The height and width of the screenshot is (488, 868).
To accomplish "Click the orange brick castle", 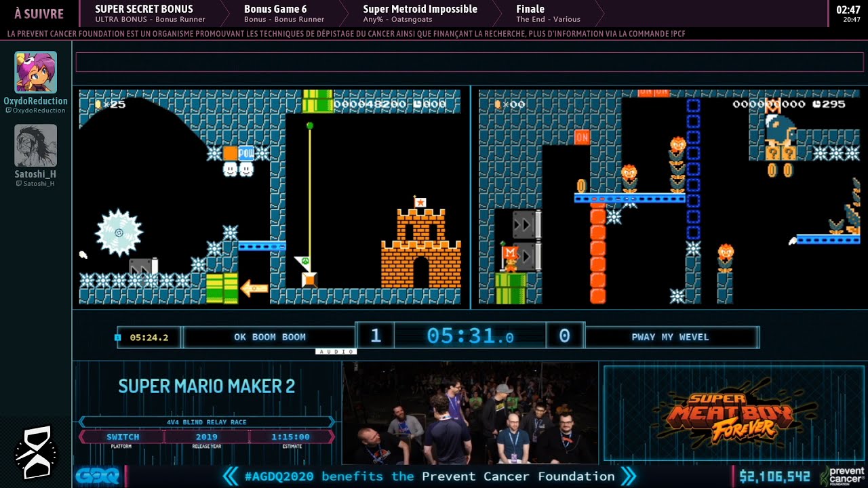I will click(x=420, y=242).
